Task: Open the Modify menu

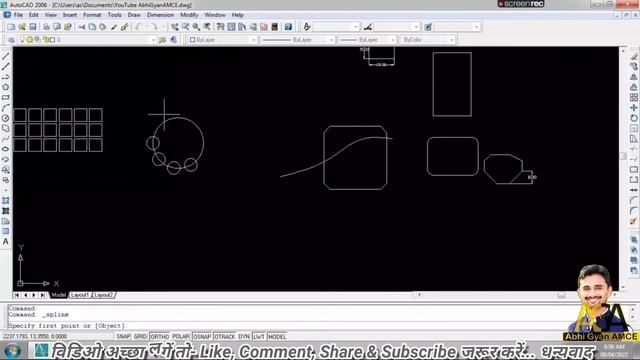Action: [x=189, y=15]
